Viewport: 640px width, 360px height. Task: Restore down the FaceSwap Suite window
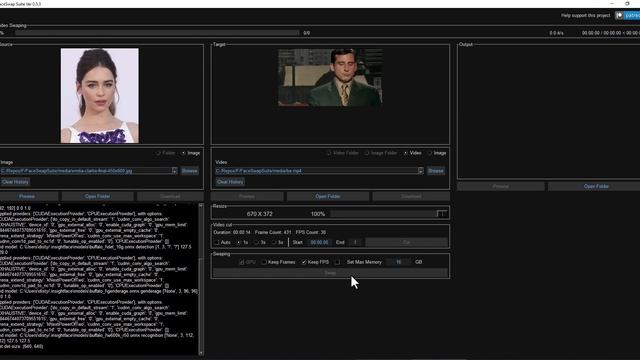627,3
